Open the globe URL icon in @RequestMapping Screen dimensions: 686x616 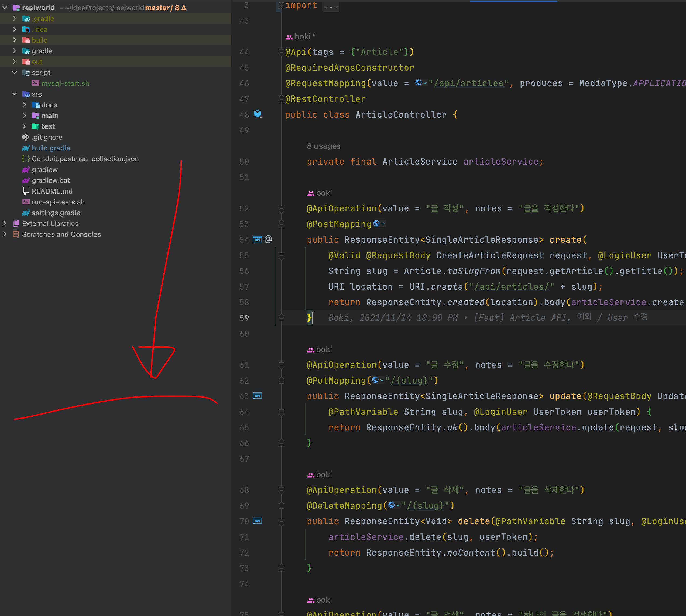coord(419,83)
